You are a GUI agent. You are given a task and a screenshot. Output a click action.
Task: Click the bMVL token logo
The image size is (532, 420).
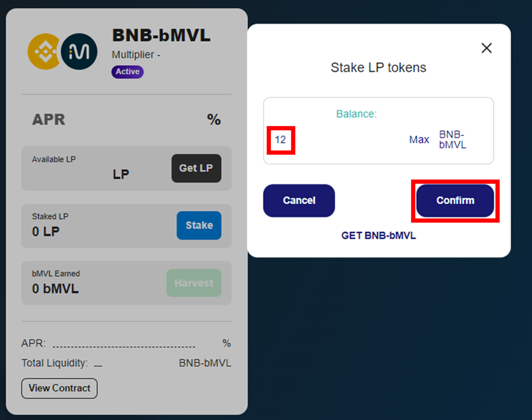(x=79, y=52)
